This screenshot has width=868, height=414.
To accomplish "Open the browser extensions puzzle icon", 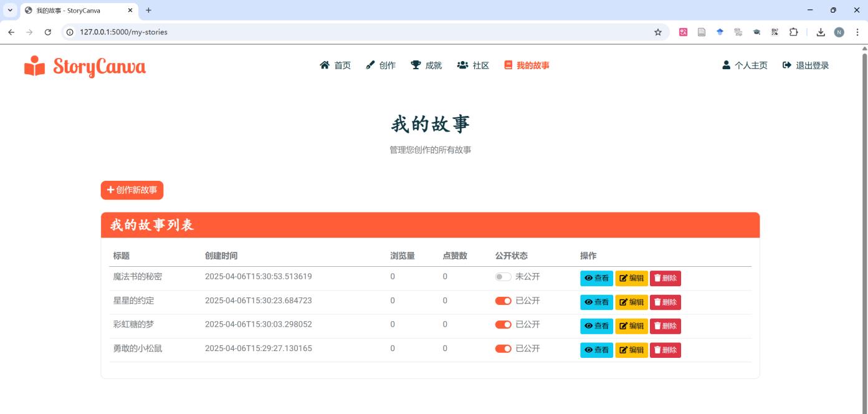I will point(793,31).
